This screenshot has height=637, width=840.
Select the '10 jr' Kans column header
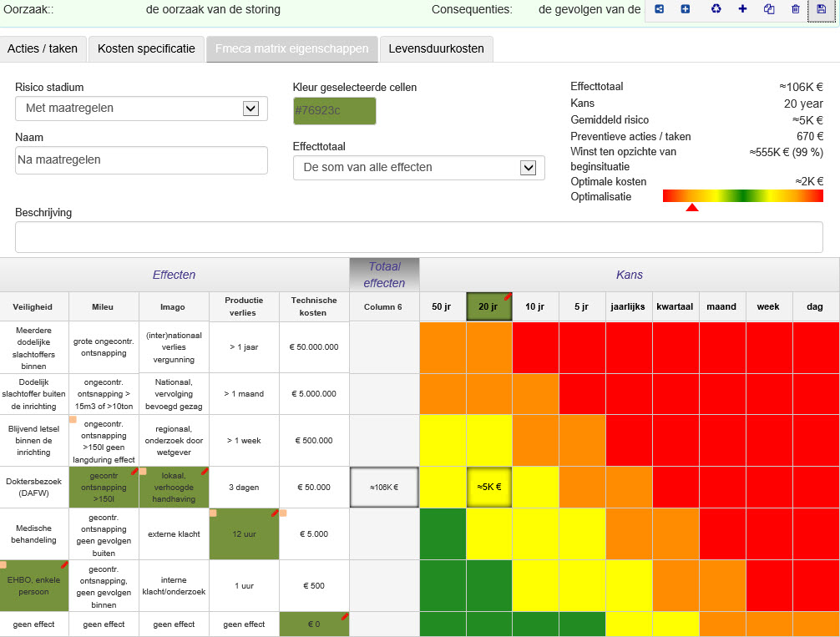coord(534,307)
